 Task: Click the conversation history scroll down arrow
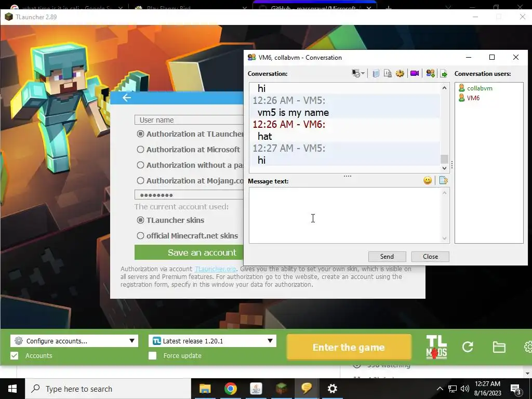tap(445, 168)
